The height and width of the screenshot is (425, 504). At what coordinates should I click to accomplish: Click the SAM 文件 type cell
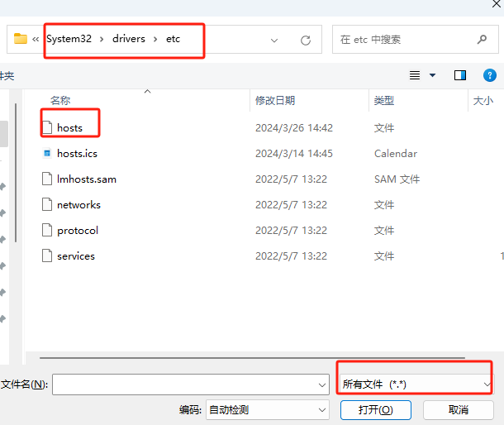pyautogui.click(x=397, y=179)
